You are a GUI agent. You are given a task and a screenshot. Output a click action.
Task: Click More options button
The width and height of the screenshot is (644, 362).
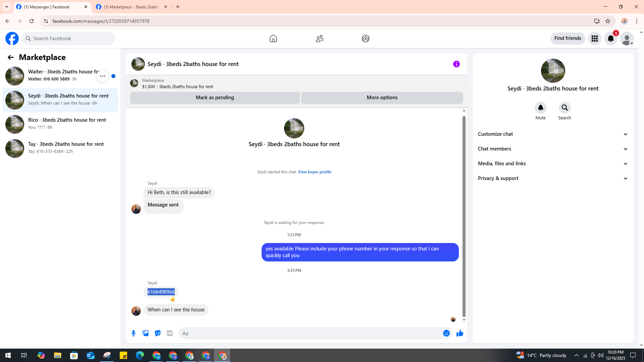[x=382, y=98]
